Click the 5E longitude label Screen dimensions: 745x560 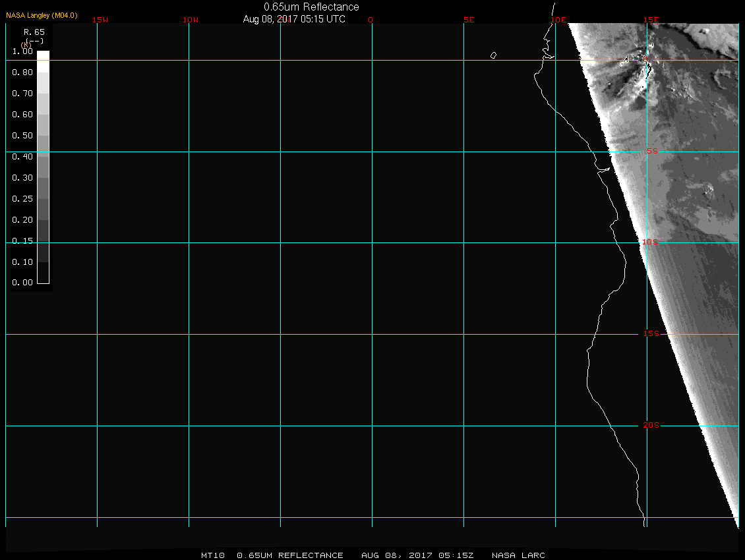pos(469,20)
